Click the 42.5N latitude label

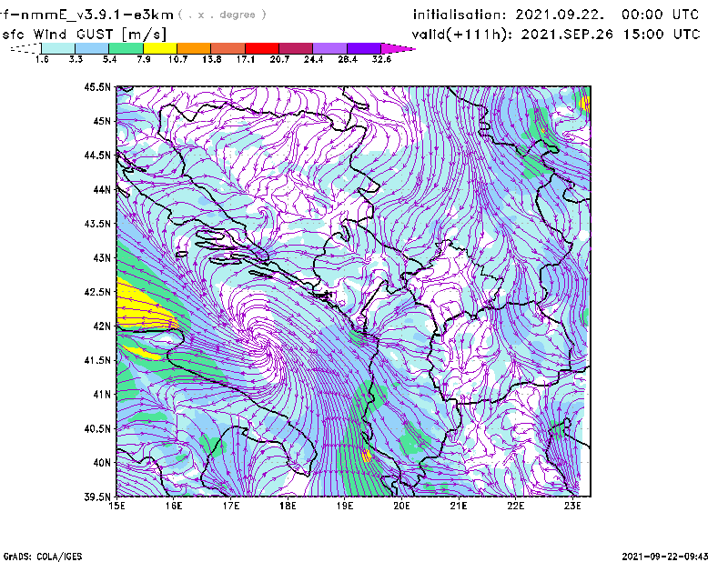[x=97, y=292]
